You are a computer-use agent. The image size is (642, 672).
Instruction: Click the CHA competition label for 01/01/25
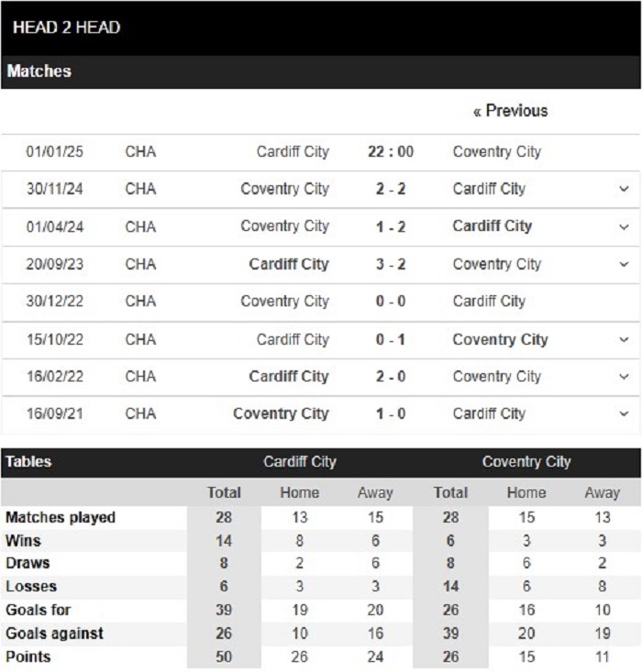pyautogui.click(x=140, y=151)
